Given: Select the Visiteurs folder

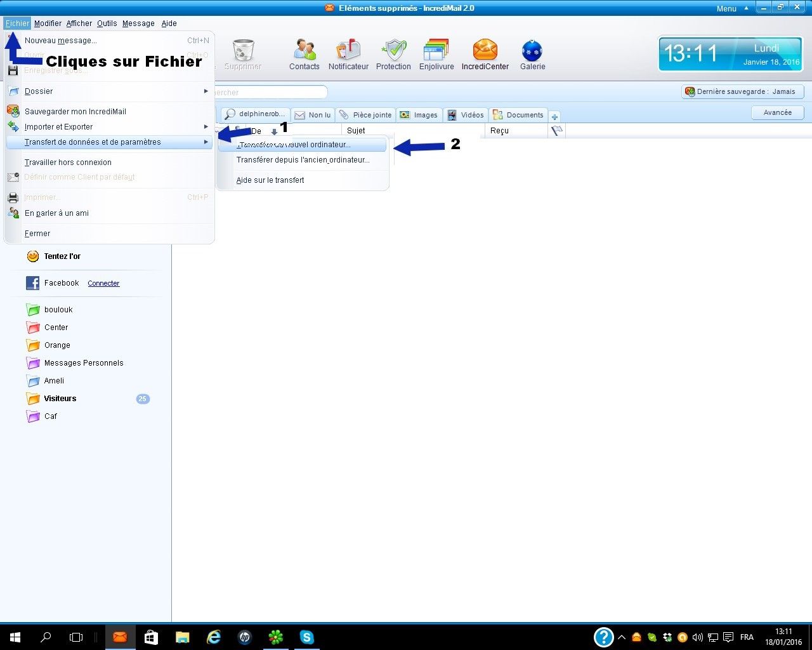Looking at the screenshot, I should click(x=60, y=399).
